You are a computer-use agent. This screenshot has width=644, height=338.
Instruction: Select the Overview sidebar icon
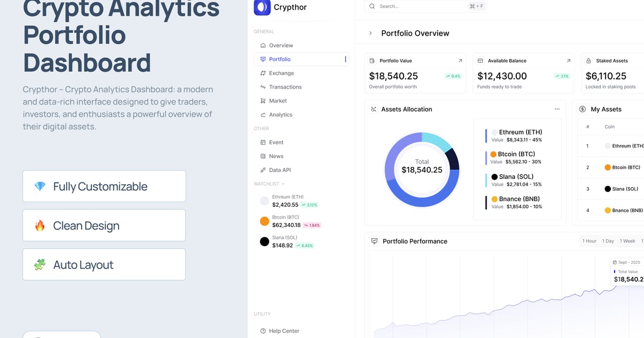click(x=262, y=45)
